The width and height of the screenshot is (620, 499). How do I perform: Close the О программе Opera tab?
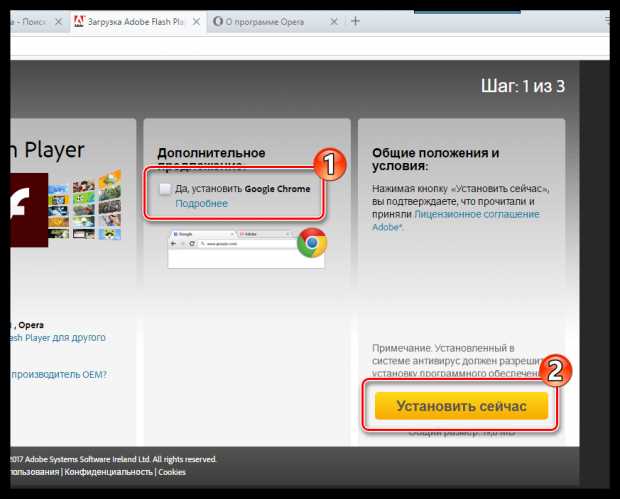(x=334, y=22)
